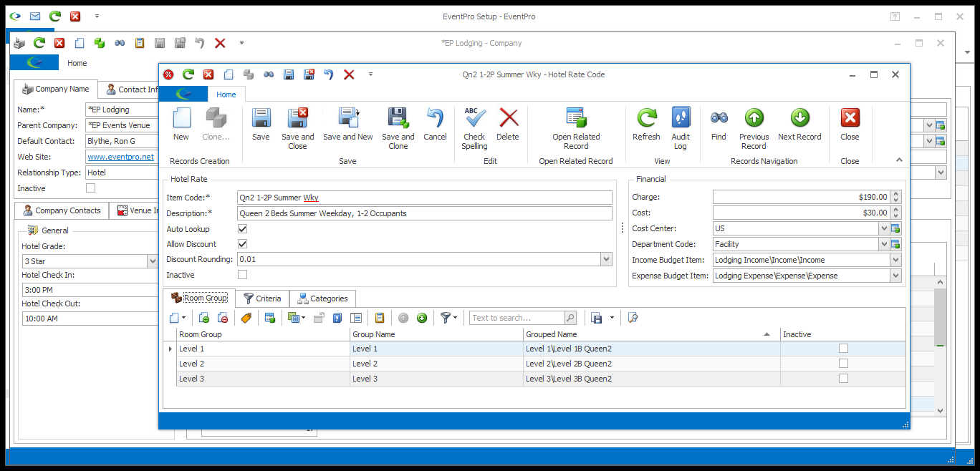Click the clipboard icon in grid toolbar
Screen dimensions: 980x471
[x=380, y=318]
